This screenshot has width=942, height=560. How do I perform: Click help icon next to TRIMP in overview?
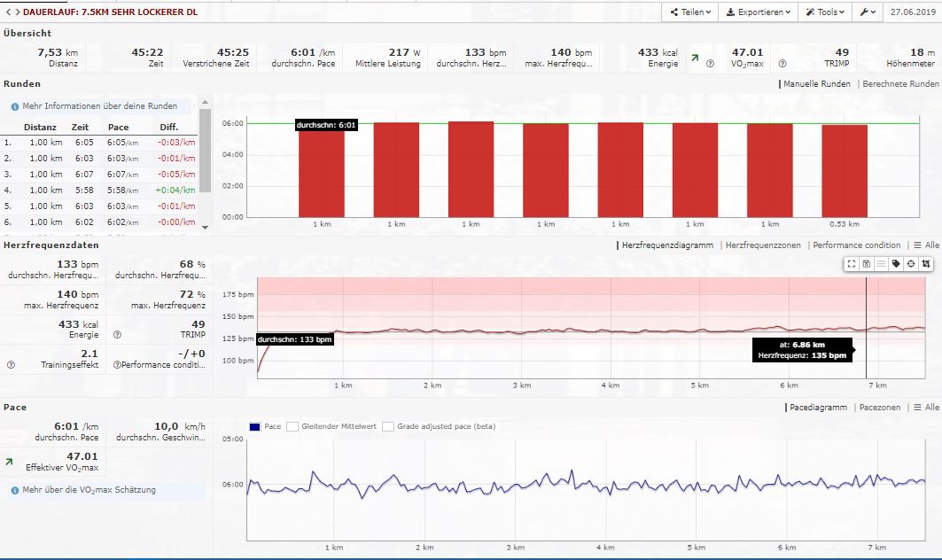pyautogui.click(x=782, y=64)
